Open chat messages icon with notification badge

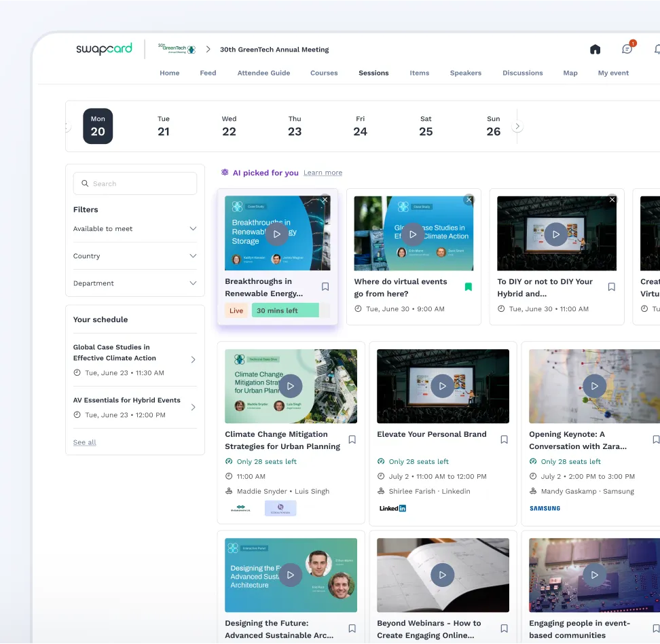coord(627,49)
